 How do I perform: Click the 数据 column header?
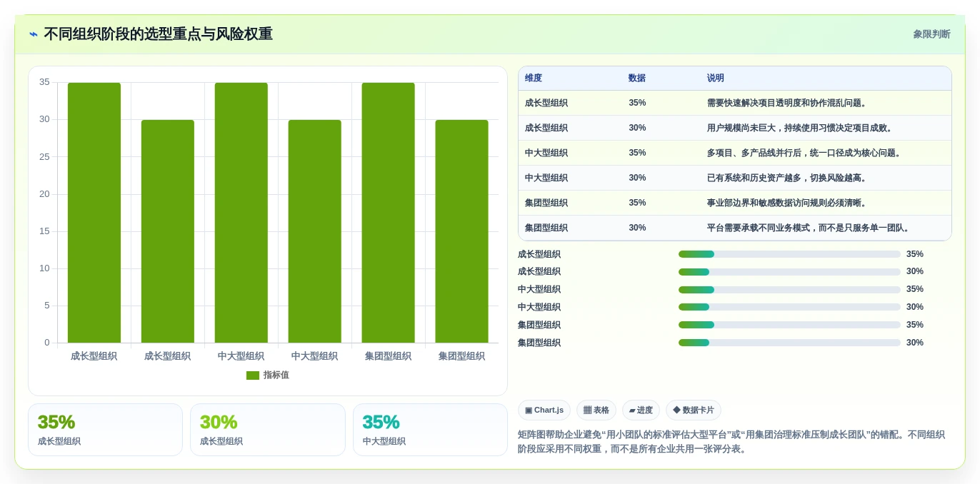[637, 78]
